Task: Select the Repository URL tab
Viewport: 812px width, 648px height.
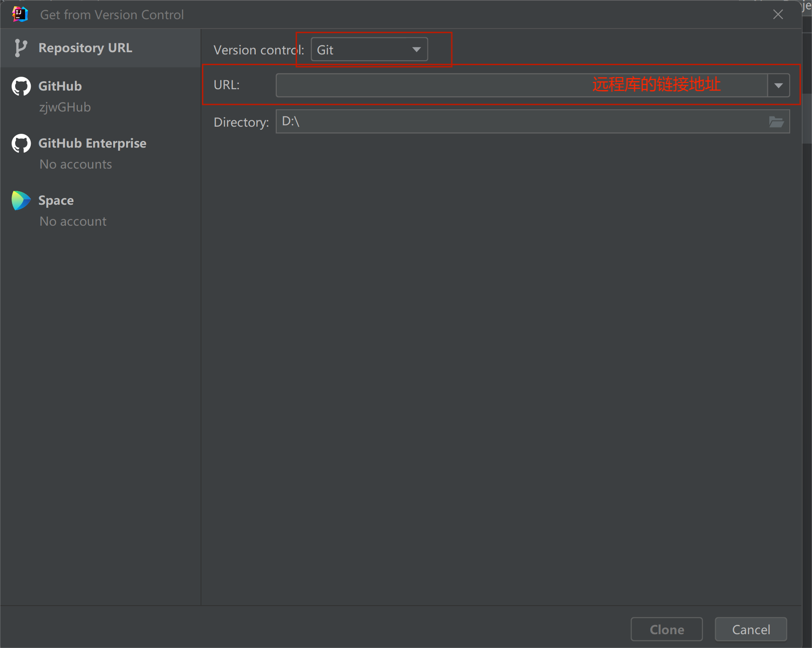Action: [x=100, y=48]
